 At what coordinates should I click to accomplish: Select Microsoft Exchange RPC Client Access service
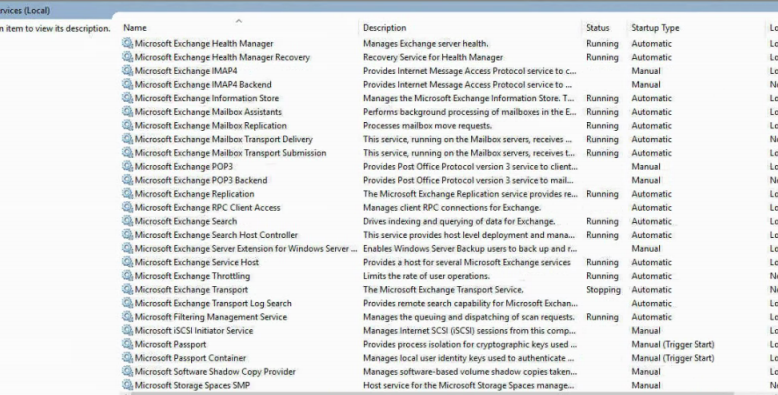tap(207, 207)
